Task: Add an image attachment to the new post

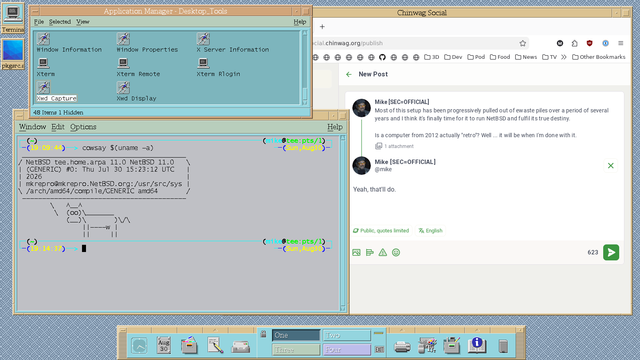Action: (x=356, y=253)
